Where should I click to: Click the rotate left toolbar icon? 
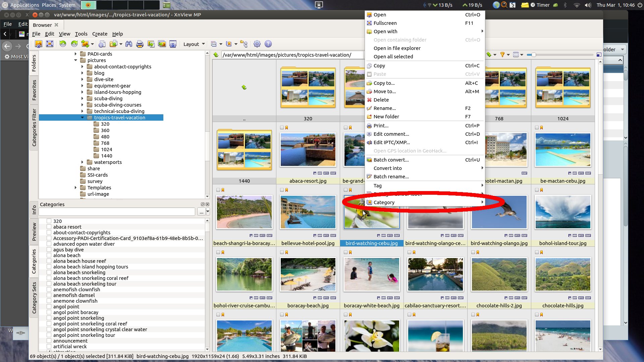63,44
